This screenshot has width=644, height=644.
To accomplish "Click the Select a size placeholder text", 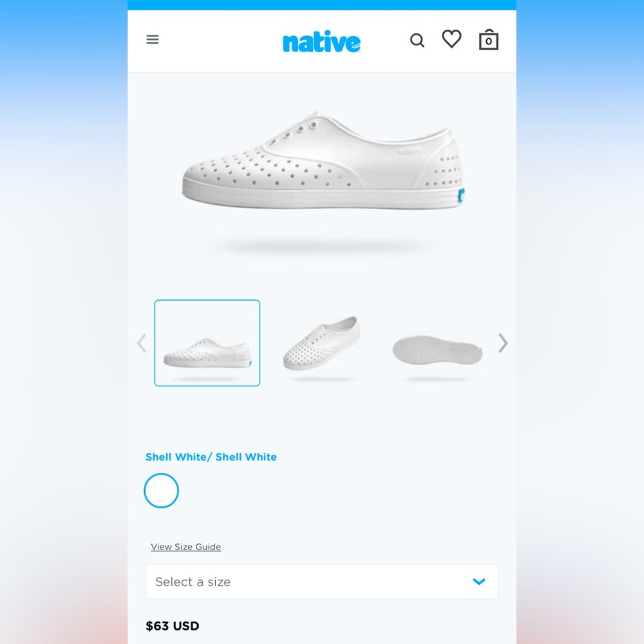I will (x=193, y=582).
